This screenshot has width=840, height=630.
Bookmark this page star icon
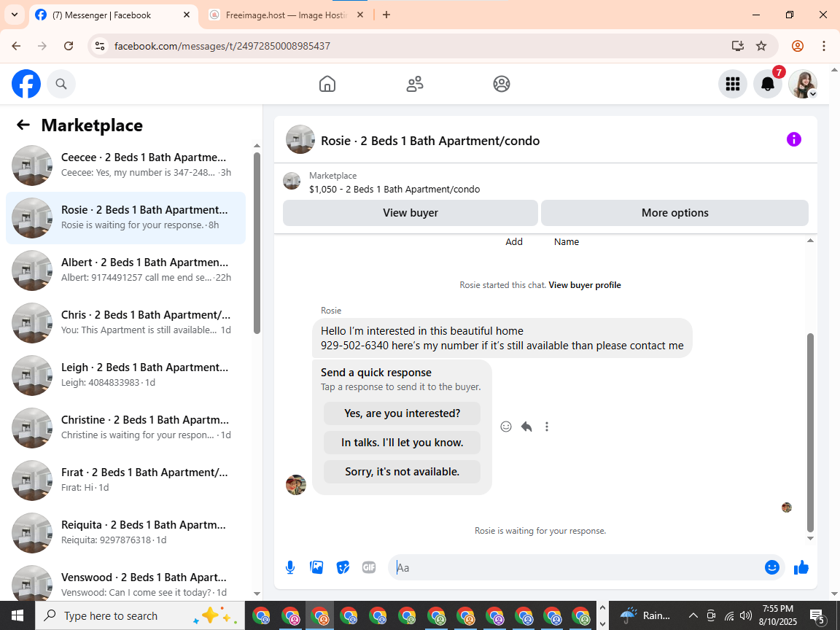coord(761,46)
